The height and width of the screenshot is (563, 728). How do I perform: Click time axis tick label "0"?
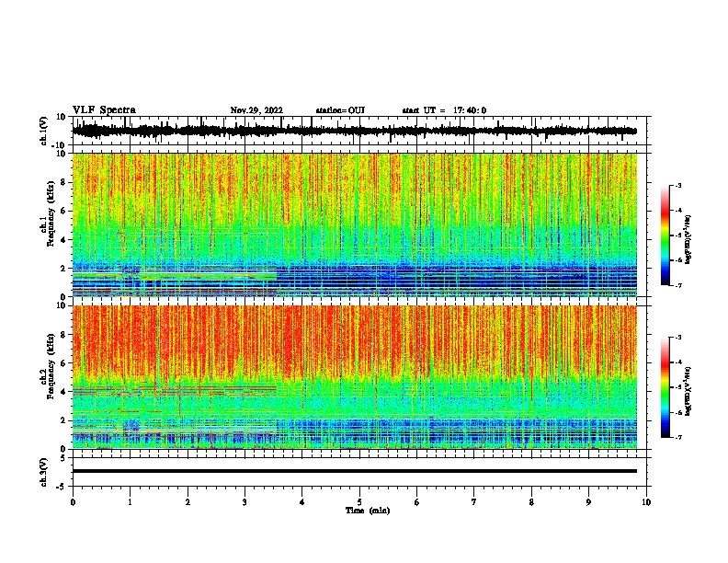coord(73,502)
